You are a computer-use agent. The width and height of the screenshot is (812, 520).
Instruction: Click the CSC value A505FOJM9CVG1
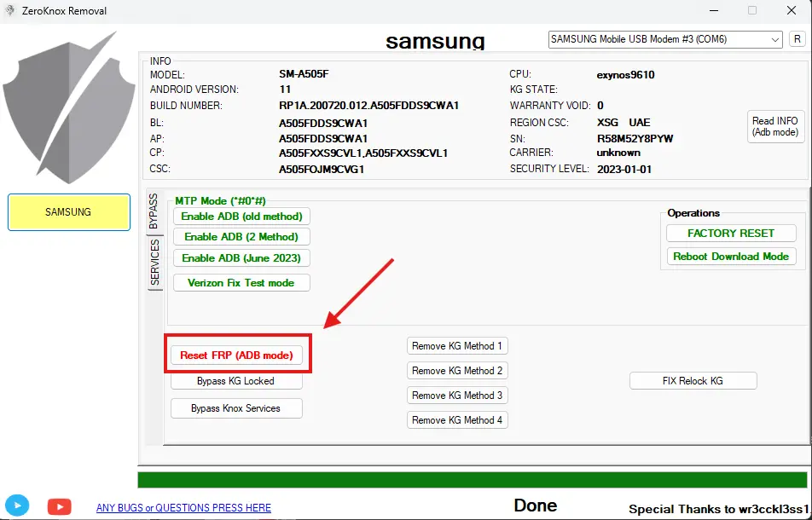[x=322, y=169]
